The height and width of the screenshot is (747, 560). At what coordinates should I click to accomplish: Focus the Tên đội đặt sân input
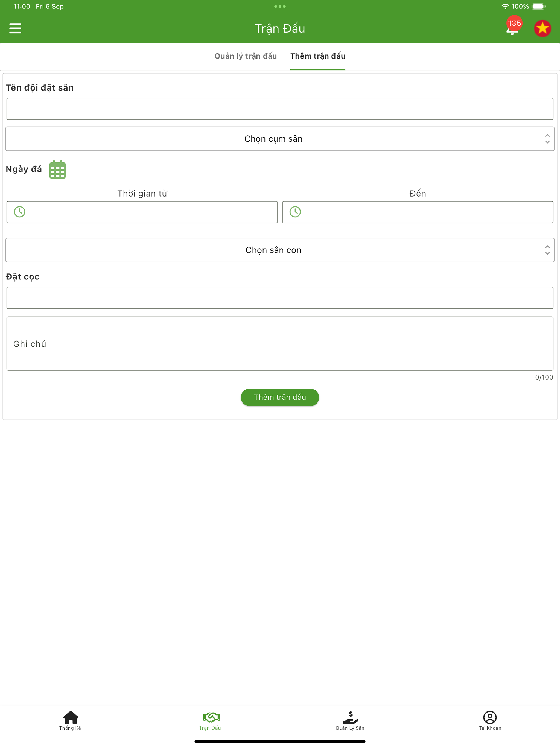[280, 109]
